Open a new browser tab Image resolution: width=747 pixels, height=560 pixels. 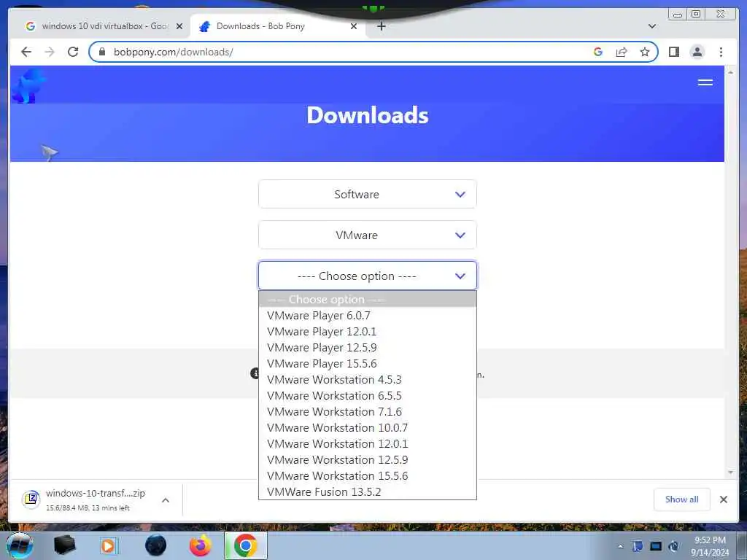[381, 26]
